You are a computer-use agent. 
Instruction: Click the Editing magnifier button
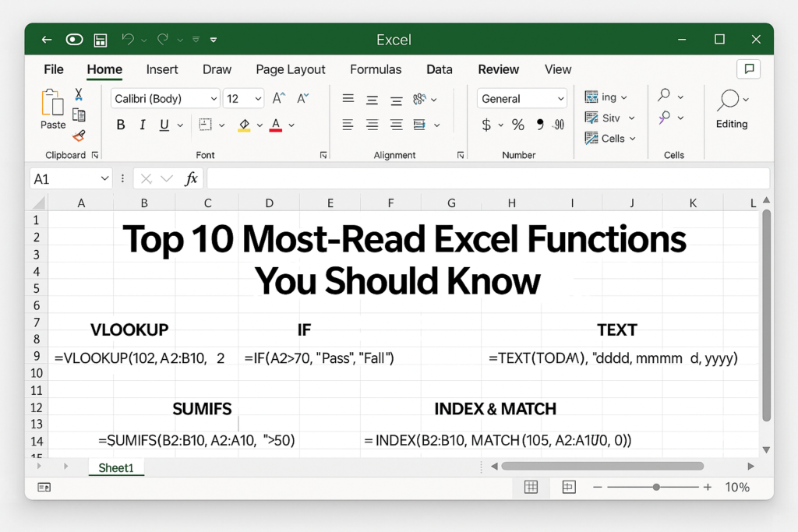(x=732, y=109)
